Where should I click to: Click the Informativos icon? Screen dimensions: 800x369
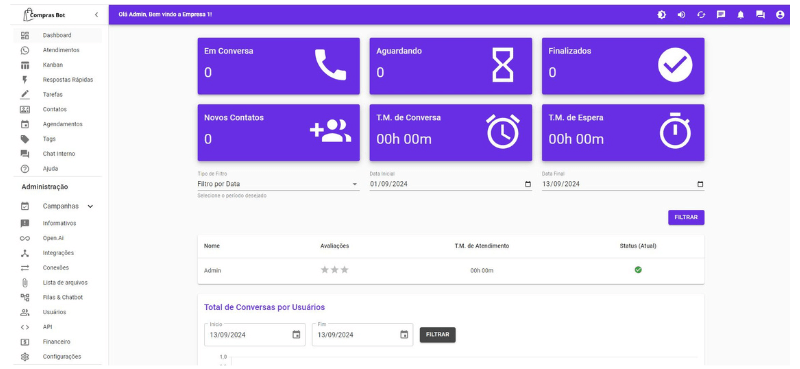(24, 223)
